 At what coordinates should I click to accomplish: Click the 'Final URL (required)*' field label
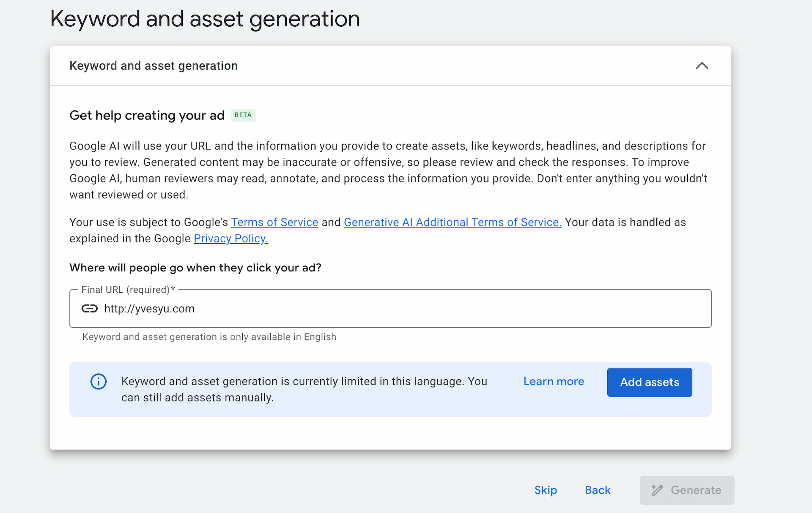tap(128, 290)
